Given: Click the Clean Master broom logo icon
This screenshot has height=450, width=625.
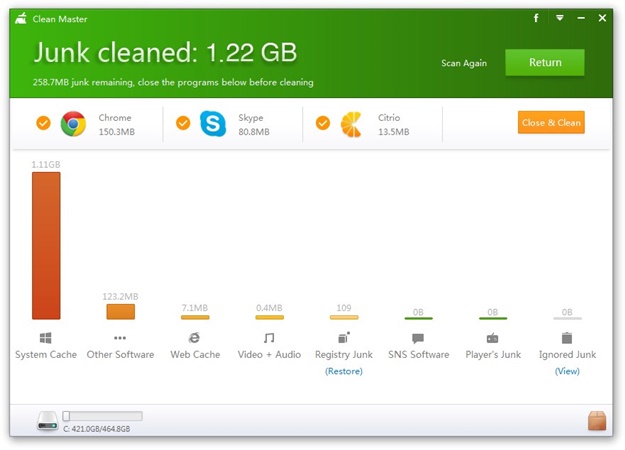Looking at the screenshot, I should click(21, 18).
